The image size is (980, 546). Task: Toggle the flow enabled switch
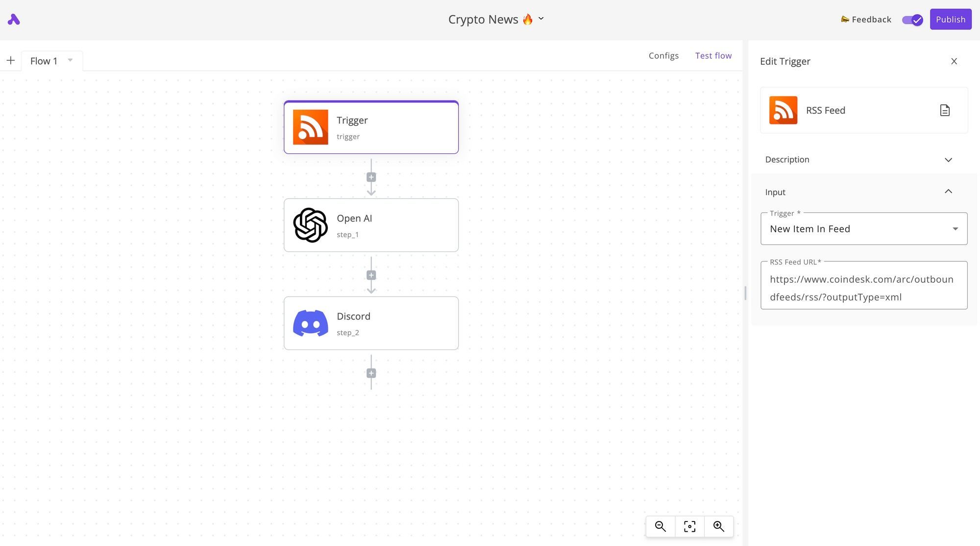pos(912,20)
